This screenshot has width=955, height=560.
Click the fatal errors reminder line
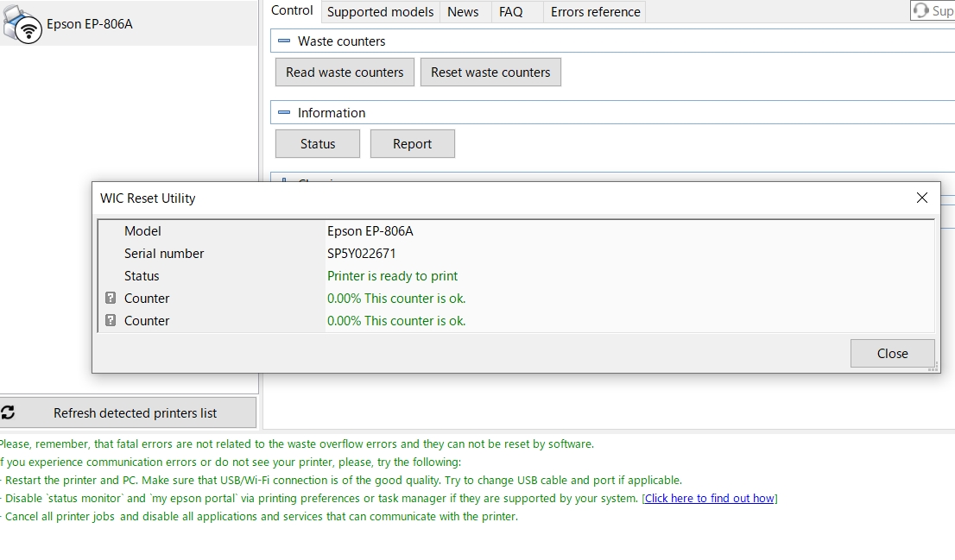297,444
